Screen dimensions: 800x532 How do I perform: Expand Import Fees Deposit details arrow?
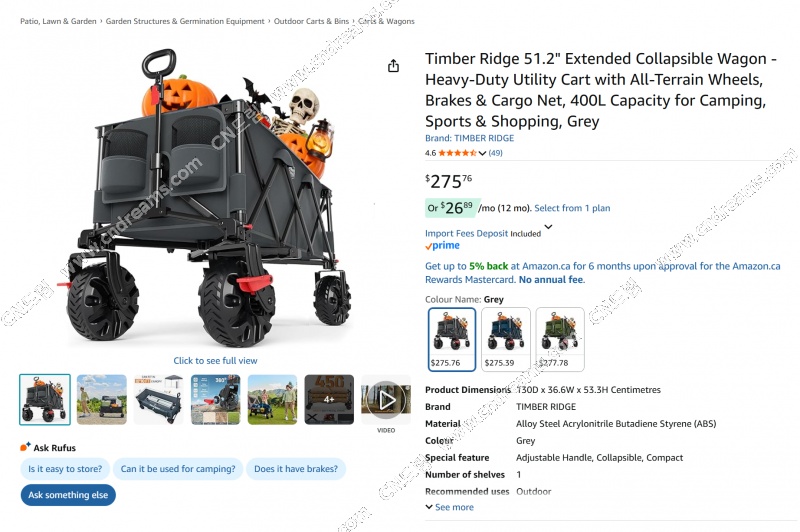tap(548, 227)
